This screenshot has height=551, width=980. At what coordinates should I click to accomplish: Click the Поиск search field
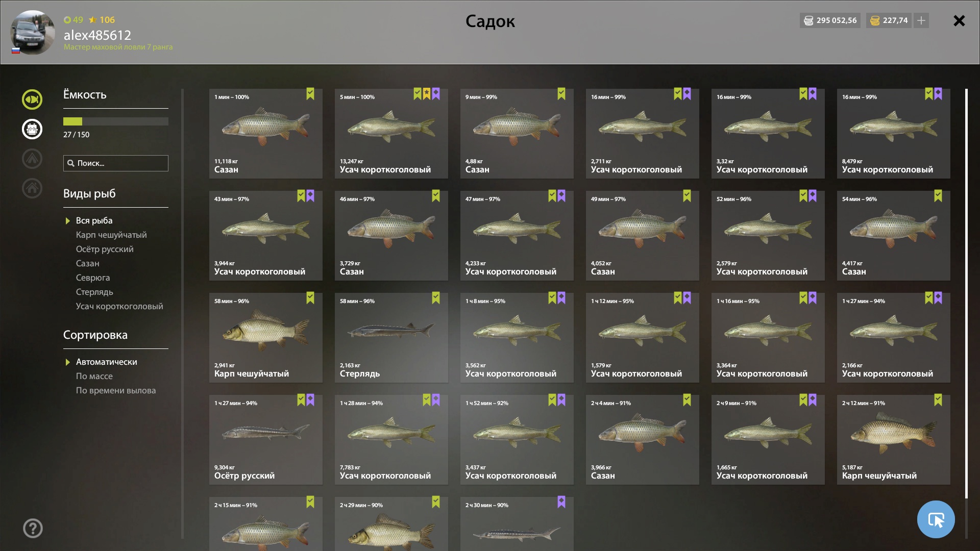tap(116, 163)
